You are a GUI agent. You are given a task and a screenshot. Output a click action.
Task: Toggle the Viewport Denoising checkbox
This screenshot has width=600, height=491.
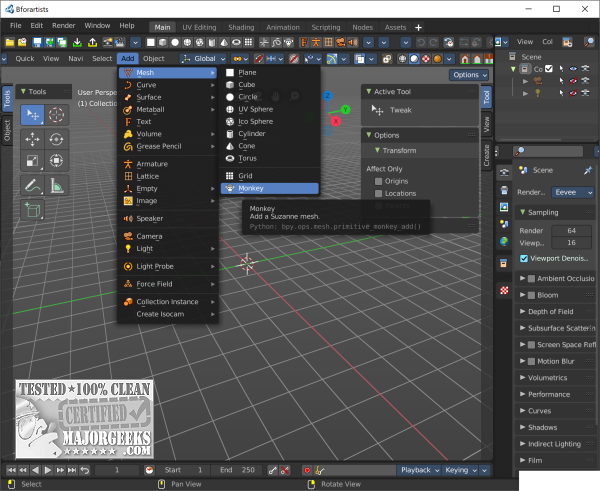[x=525, y=257]
